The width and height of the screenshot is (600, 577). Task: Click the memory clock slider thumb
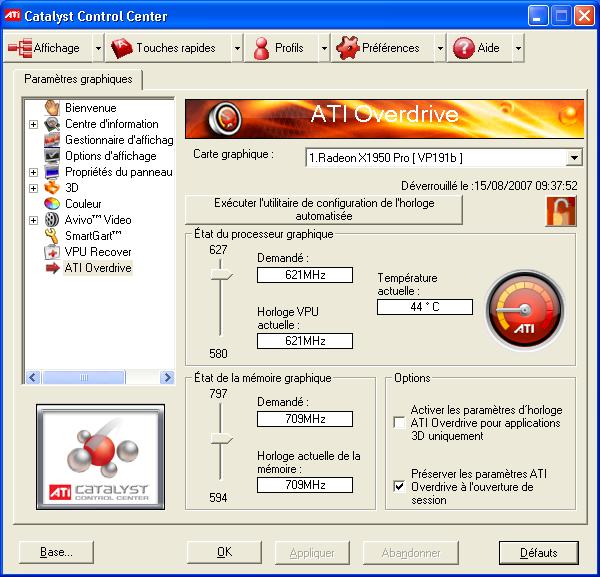[221, 438]
